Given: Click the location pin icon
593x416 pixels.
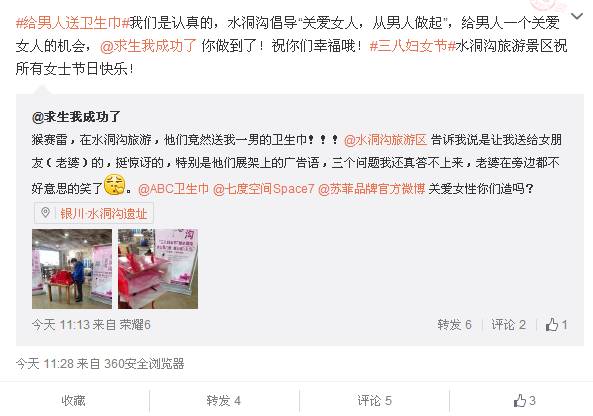Looking at the screenshot, I should point(45,213).
